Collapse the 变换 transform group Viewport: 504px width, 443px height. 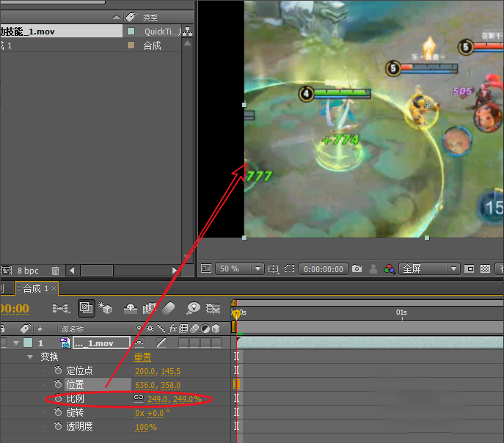pos(31,357)
